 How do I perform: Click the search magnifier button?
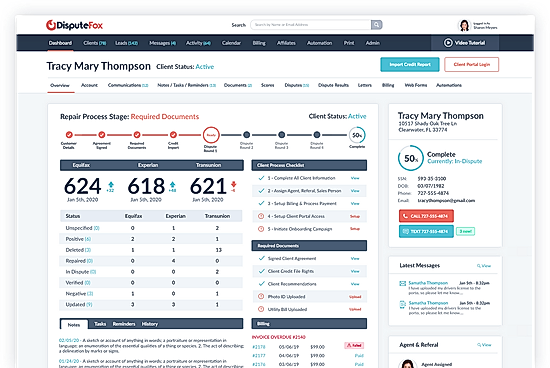pyautogui.click(x=376, y=25)
